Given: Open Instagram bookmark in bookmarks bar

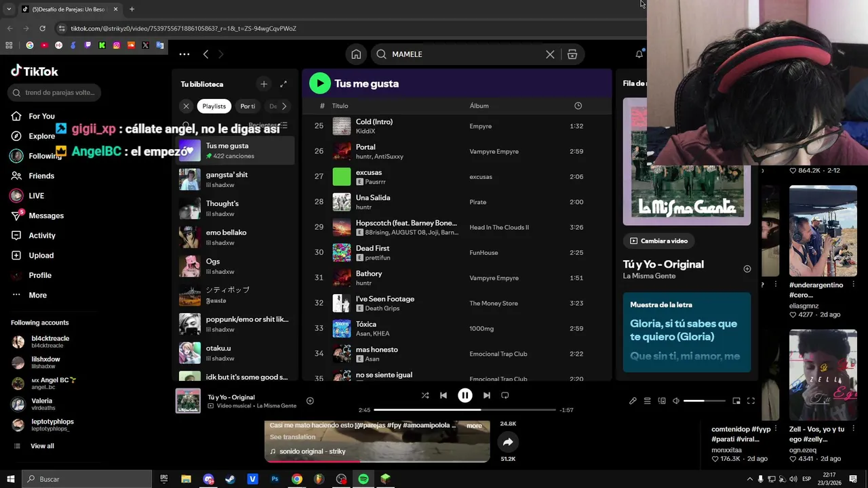Looking at the screenshot, I should pyautogui.click(x=117, y=45).
